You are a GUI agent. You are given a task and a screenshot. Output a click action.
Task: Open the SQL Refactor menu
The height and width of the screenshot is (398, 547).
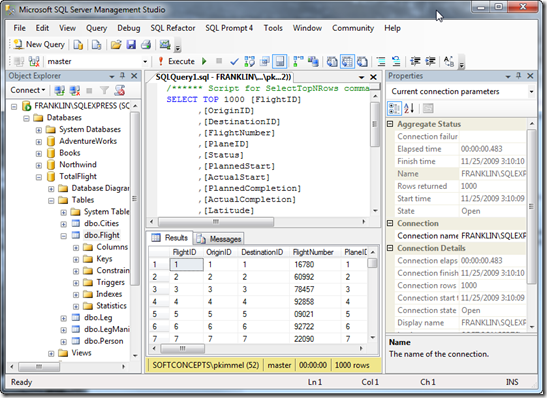pos(173,28)
